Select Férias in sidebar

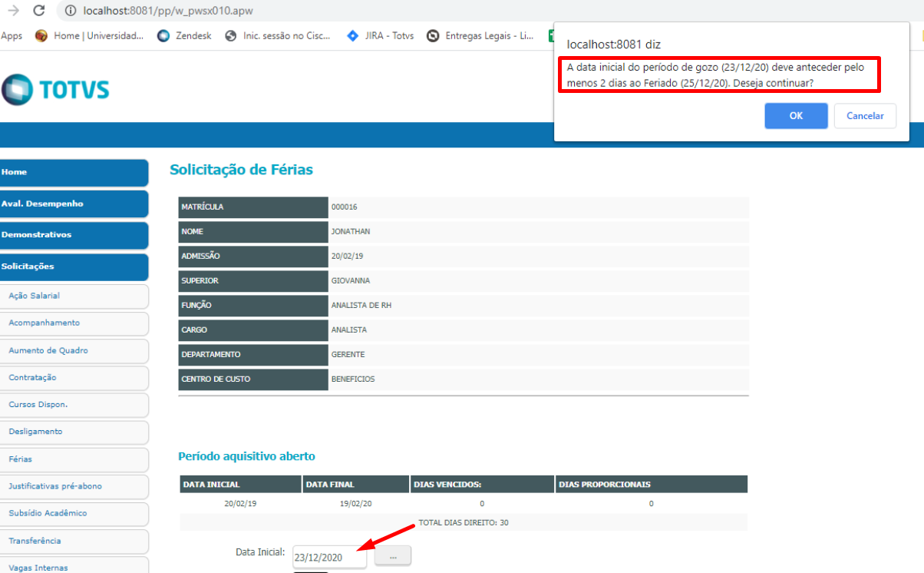pos(74,459)
